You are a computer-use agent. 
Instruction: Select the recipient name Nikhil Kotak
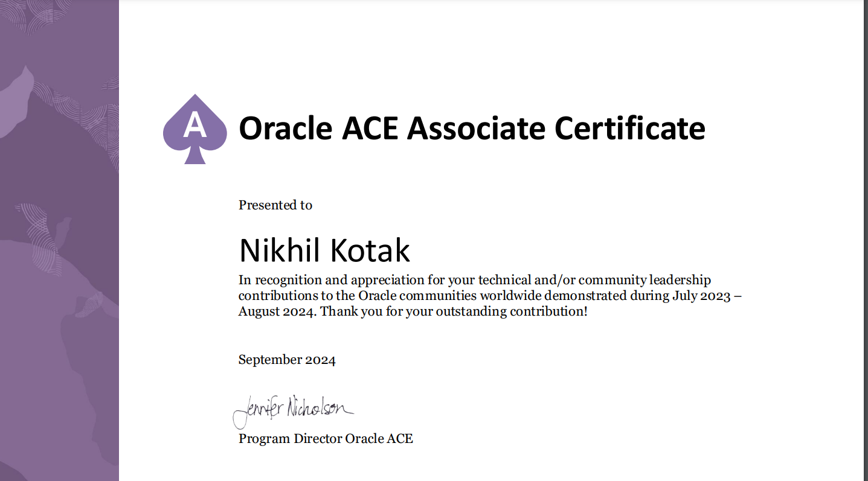(324, 250)
